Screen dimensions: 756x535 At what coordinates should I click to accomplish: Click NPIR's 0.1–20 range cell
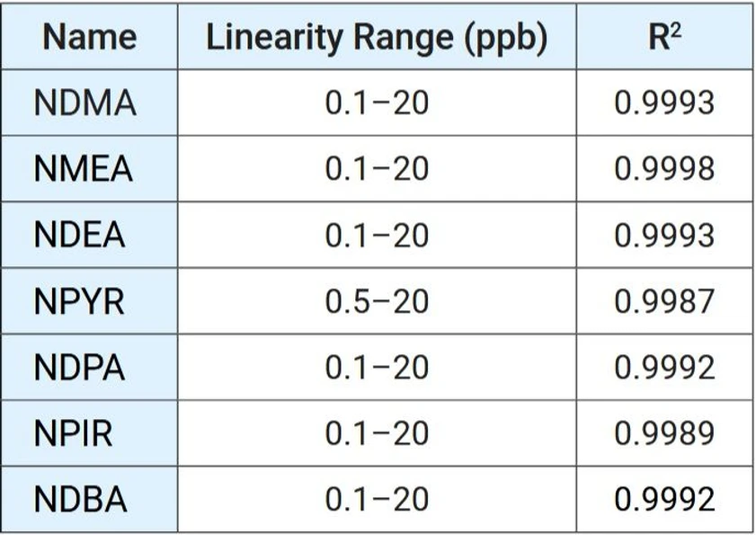(x=377, y=433)
